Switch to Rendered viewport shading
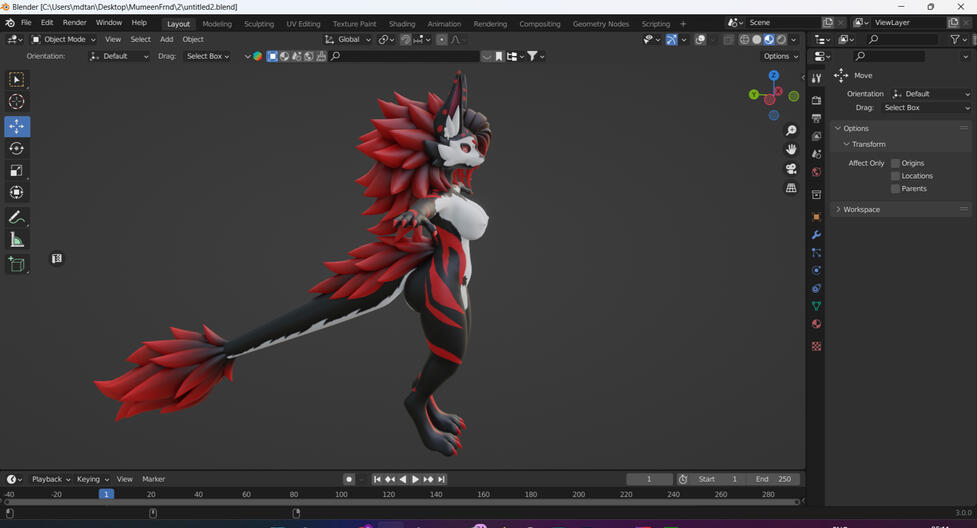Image resolution: width=977 pixels, height=528 pixels. pyautogui.click(x=781, y=39)
